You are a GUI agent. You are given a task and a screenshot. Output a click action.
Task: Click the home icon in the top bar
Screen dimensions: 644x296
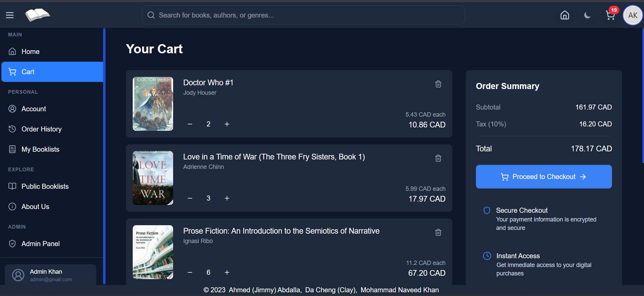(x=565, y=15)
